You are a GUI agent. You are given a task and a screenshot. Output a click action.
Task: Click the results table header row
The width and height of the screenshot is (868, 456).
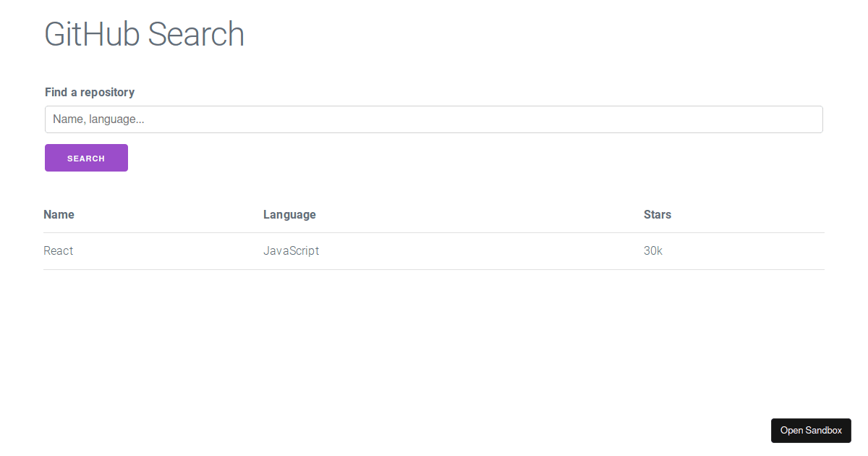[433, 214]
